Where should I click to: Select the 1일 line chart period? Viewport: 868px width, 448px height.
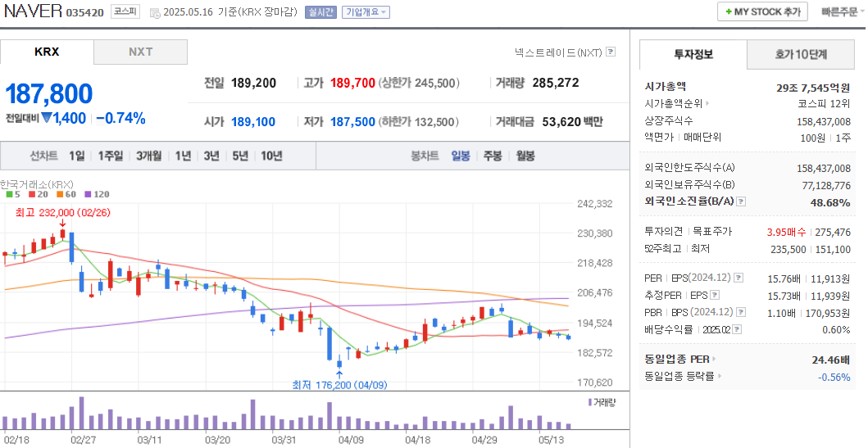click(77, 156)
